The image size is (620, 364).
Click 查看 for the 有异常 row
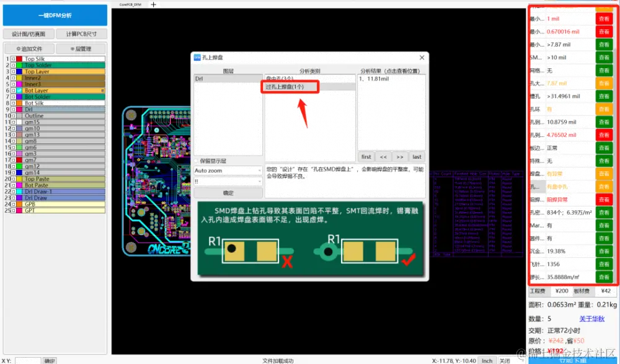pos(604,174)
